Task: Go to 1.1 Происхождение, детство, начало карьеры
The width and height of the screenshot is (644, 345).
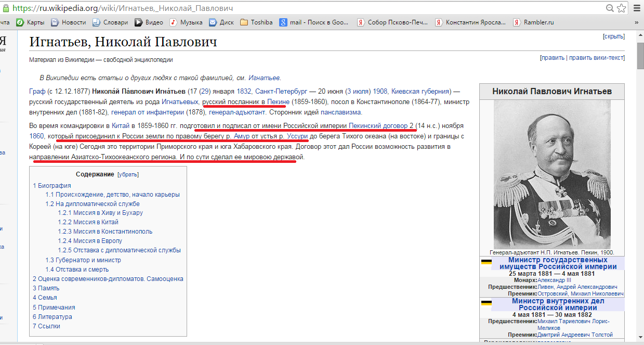Action: coord(112,195)
